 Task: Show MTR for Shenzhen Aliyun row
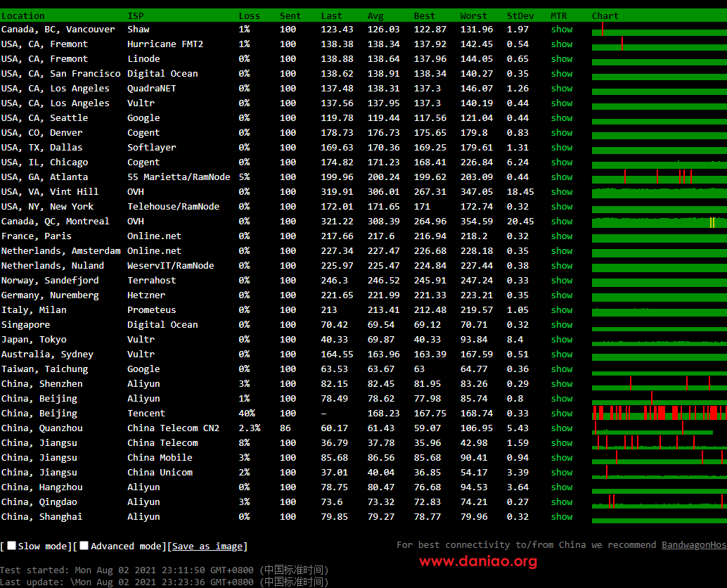[x=562, y=384]
